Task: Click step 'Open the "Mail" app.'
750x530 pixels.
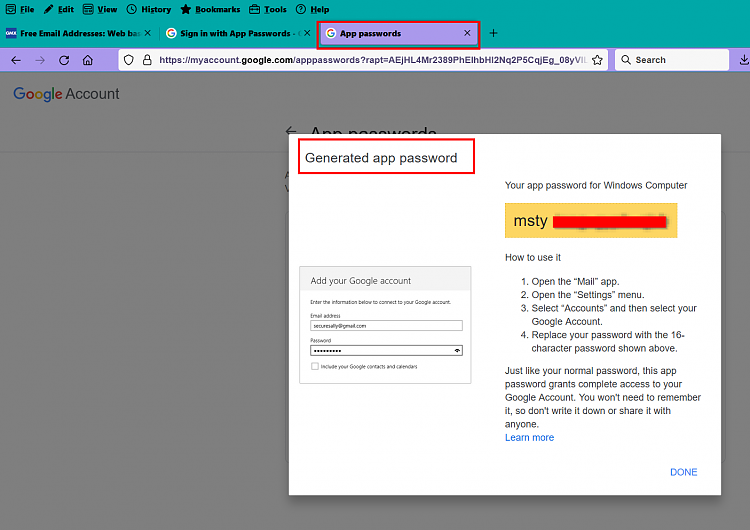Action: click(575, 281)
